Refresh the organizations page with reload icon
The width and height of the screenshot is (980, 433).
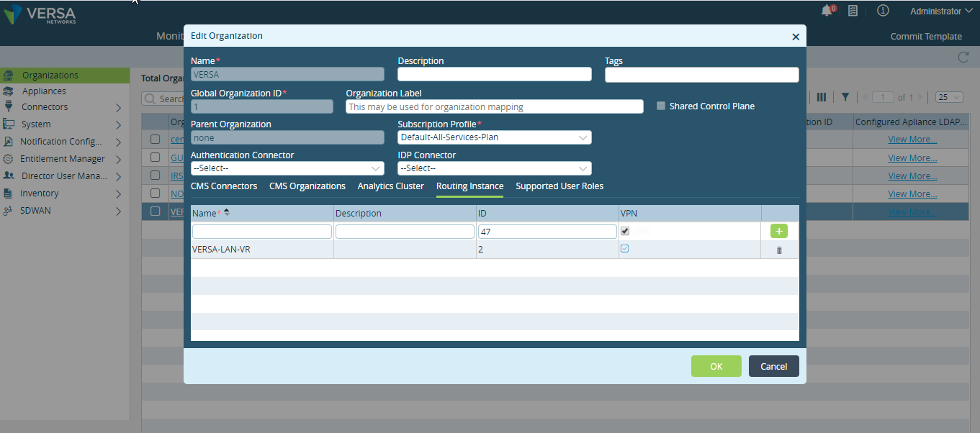(963, 57)
